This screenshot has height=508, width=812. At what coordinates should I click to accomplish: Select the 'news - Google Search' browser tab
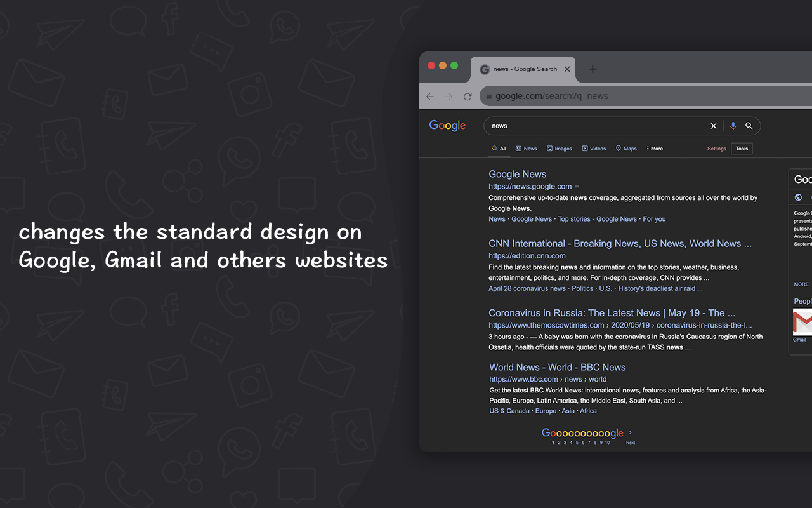click(523, 69)
